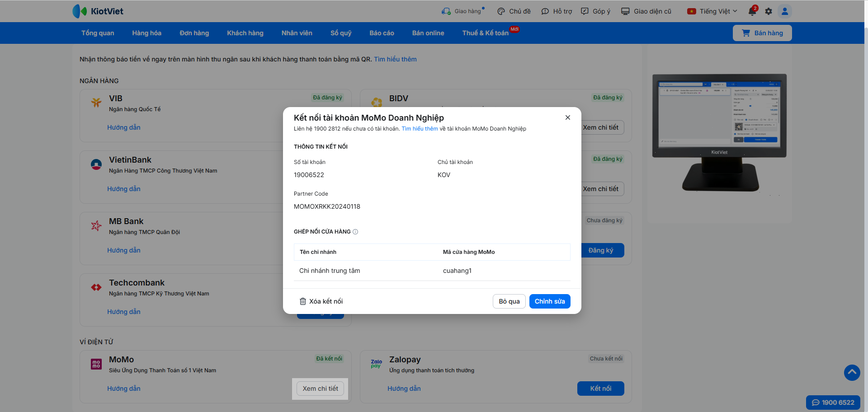The height and width of the screenshot is (412, 868).
Task: Open the Đơn hàng menu
Action: click(194, 33)
